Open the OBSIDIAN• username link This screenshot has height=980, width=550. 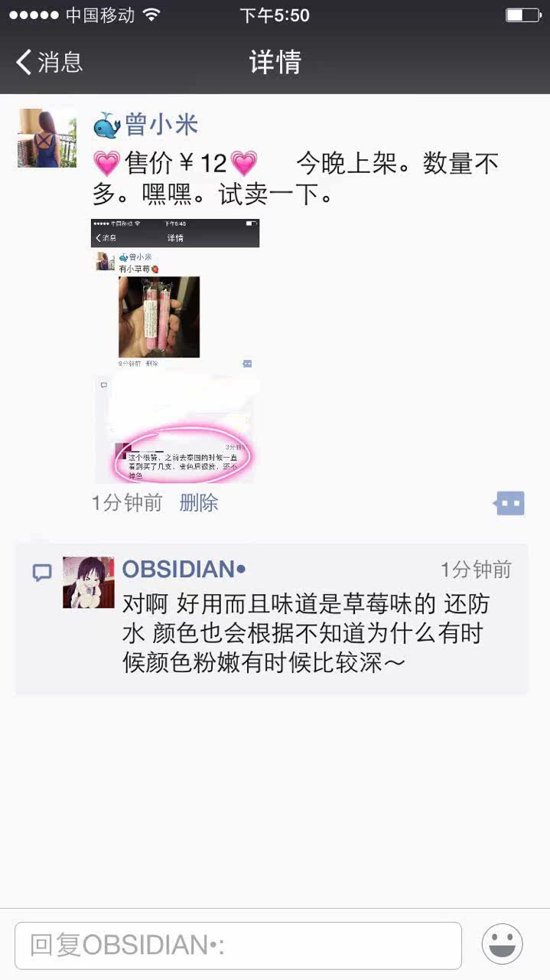(x=184, y=569)
